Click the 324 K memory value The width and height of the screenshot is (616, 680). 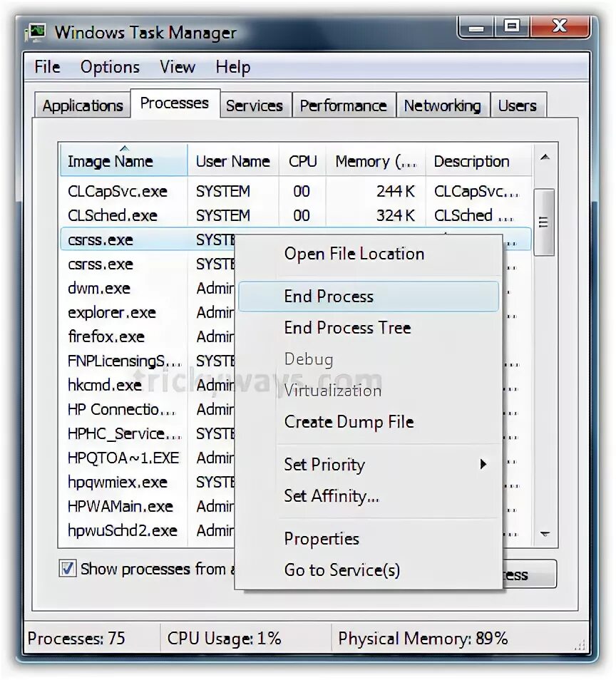click(x=395, y=215)
